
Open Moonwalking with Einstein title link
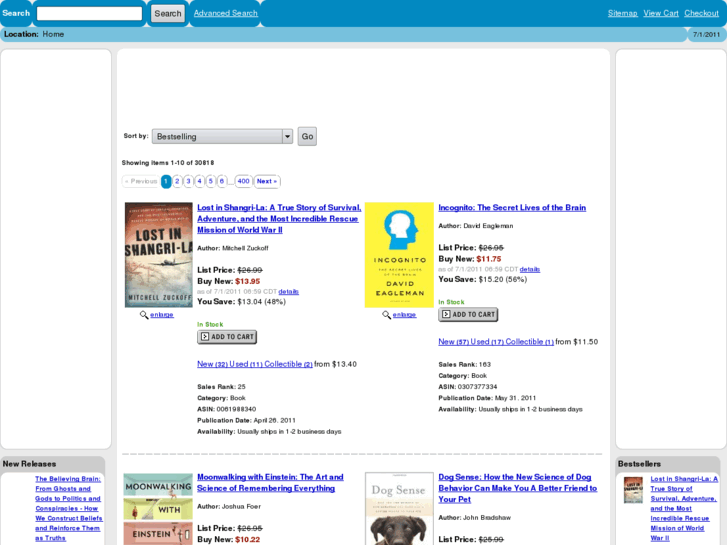pos(270,483)
